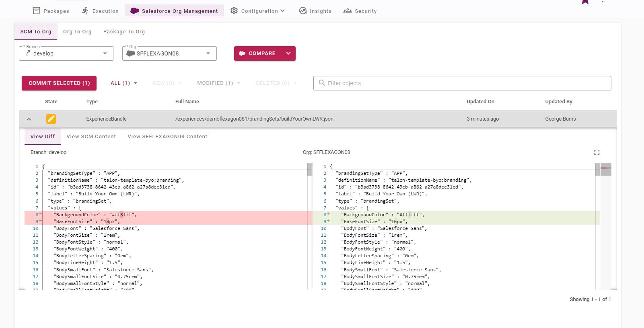Viewport: 644px width, 328px height.
Task: Click the Security people icon
Action: click(348, 11)
